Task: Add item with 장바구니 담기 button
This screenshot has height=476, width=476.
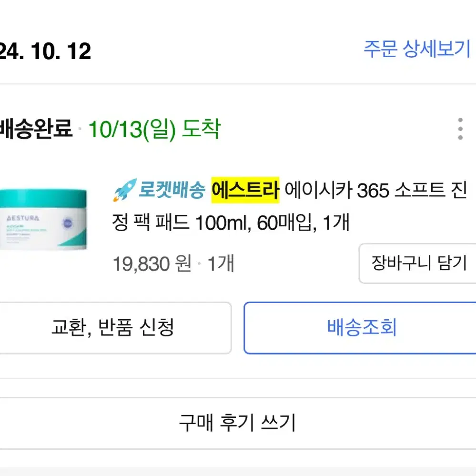Action: coord(418,263)
